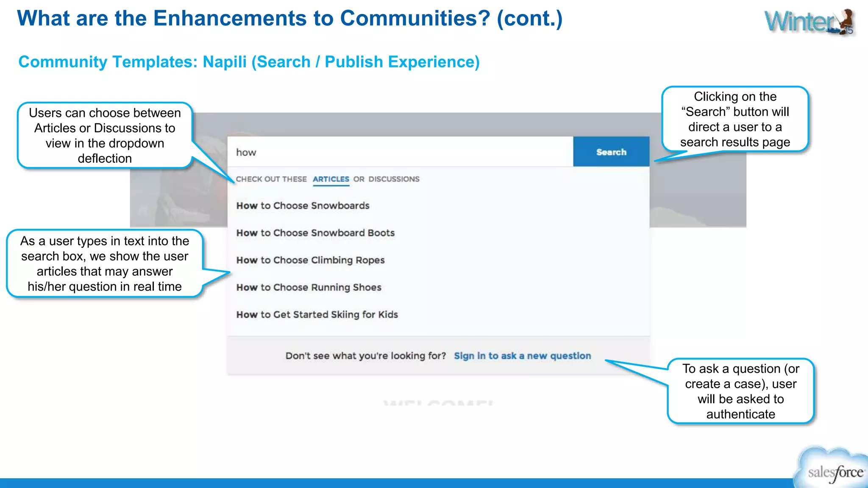Click the callout about real-time article suggestions
This screenshot has height=488, width=868.
click(x=105, y=263)
